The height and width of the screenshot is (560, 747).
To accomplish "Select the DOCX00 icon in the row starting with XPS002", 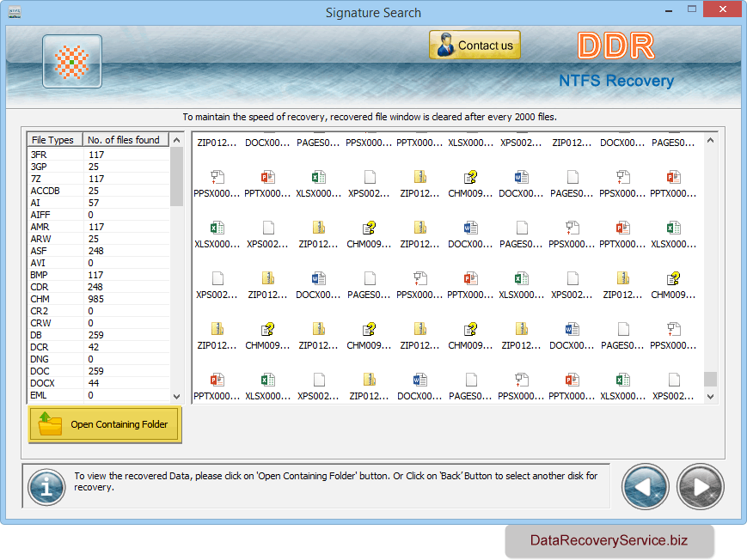I will pos(318,278).
